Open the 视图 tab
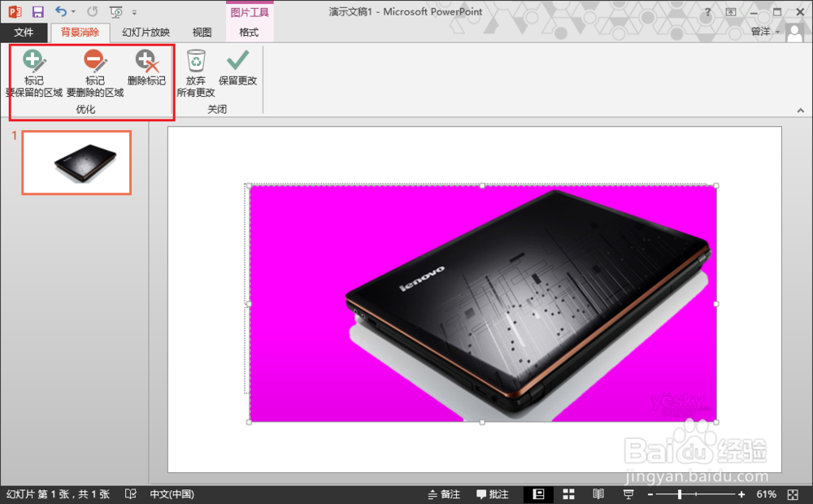 202,33
